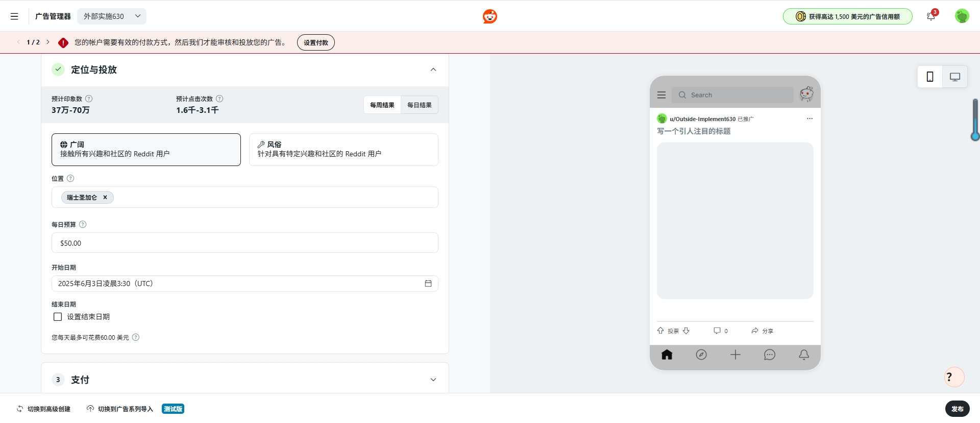The height and width of the screenshot is (423, 980).
Task: Open the start date calendar picker
Action: (428, 284)
